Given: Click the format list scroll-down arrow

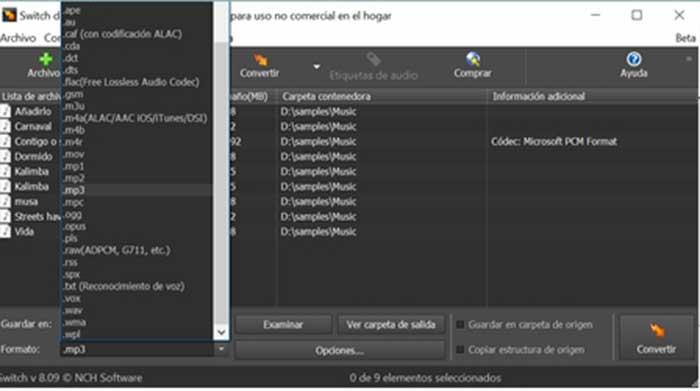Looking at the screenshot, I should [x=221, y=332].
